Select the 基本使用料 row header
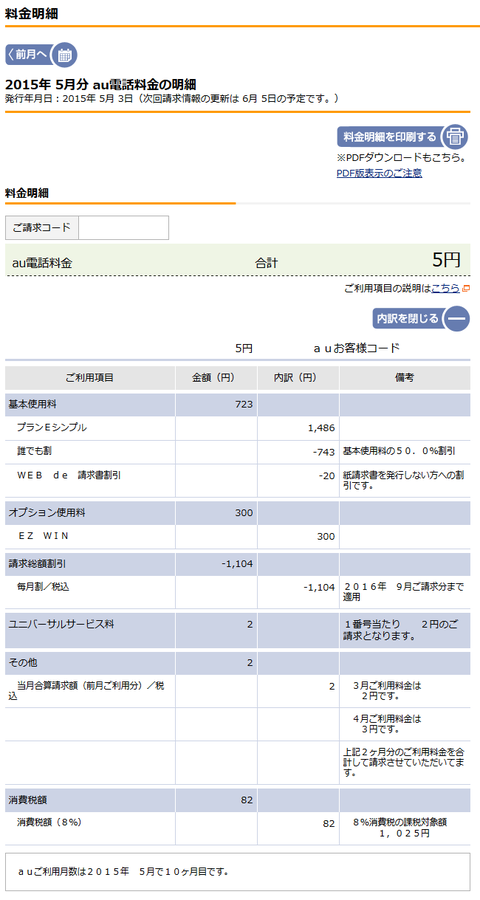The width and height of the screenshot is (480, 900). coord(90,405)
